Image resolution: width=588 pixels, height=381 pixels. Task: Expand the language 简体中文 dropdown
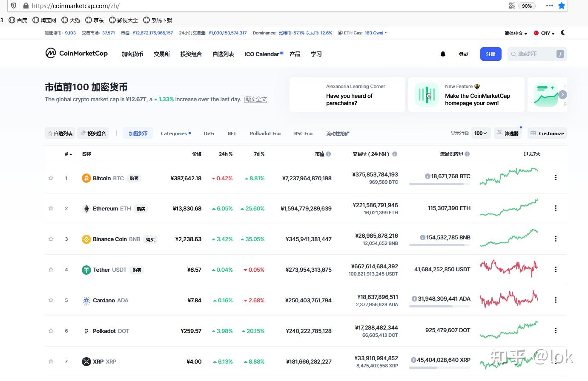pyautogui.click(x=516, y=33)
